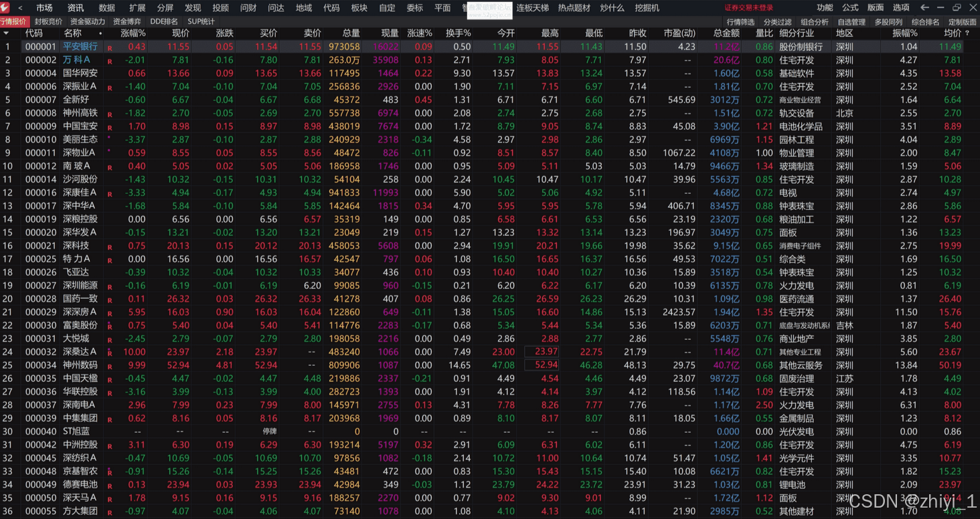Click the '?' help icon next to 均价
Viewport: 980px width, 519px height.
(x=968, y=33)
